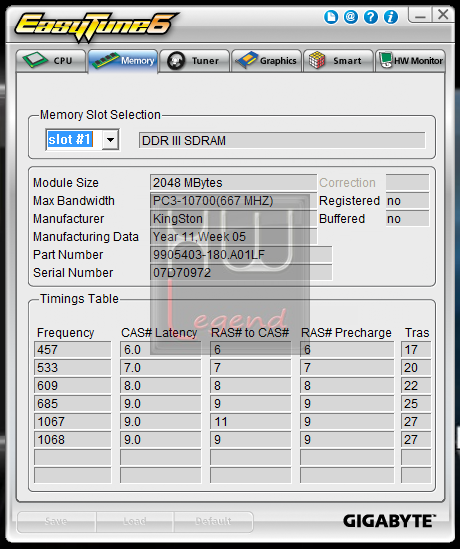Open the Tuner tab

tap(195, 61)
